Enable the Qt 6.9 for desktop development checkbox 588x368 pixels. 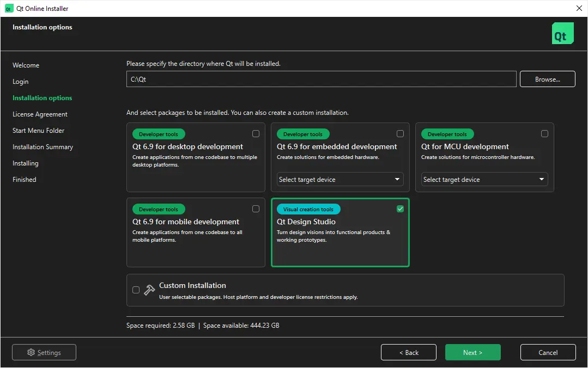pos(256,133)
